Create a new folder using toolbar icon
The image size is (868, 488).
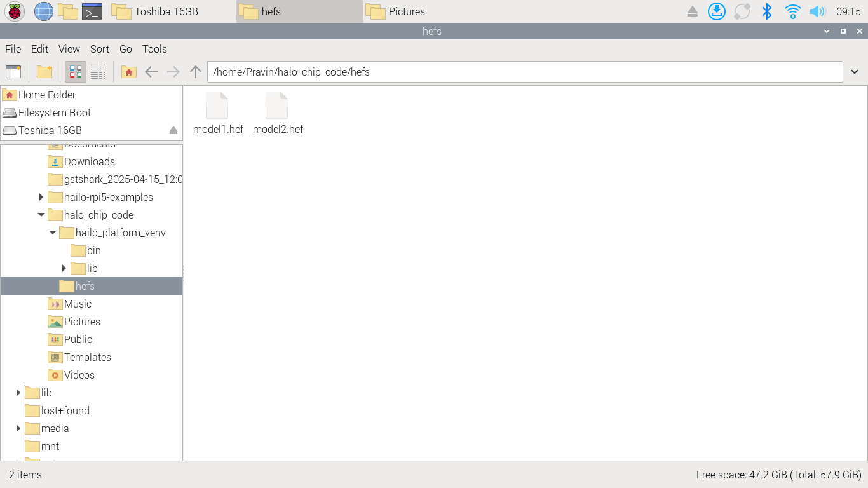point(44,72)
